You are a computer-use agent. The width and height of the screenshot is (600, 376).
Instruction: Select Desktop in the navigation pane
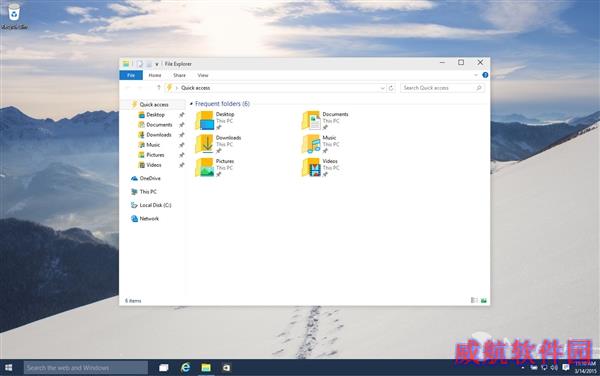pyautogui.click(x=155, y=115)
